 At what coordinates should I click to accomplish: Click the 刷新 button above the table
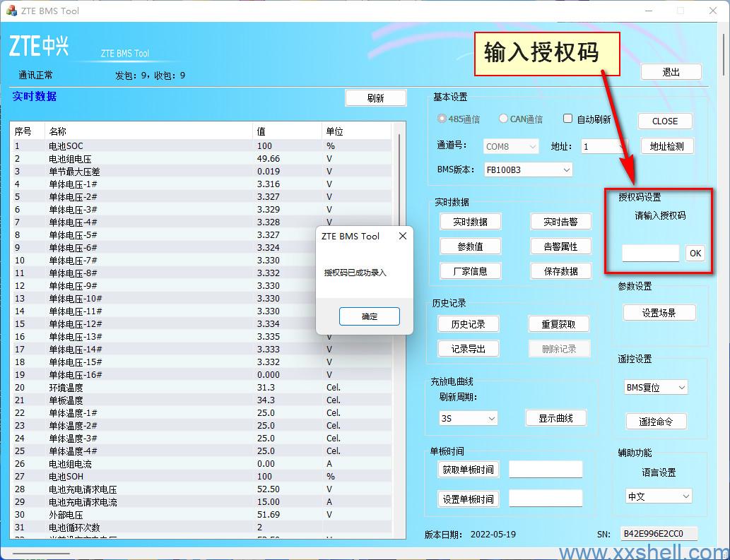[x=375, y=98]
